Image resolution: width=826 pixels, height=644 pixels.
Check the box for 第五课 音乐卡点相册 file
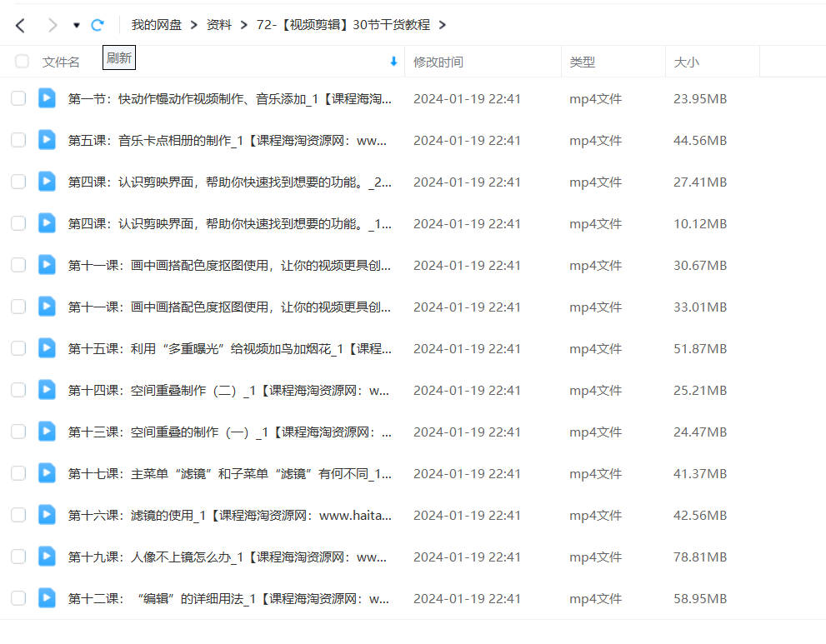tap(18, 140)
